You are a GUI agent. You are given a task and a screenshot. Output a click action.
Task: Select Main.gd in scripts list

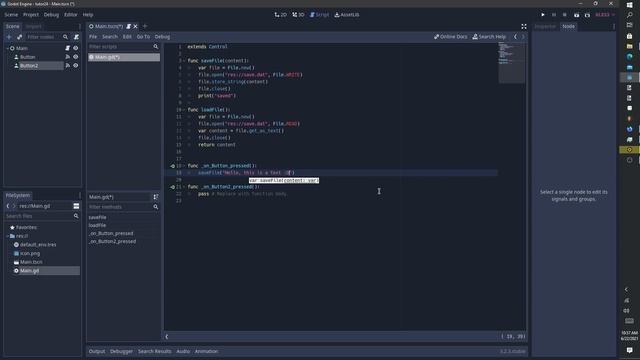(124, 57)
